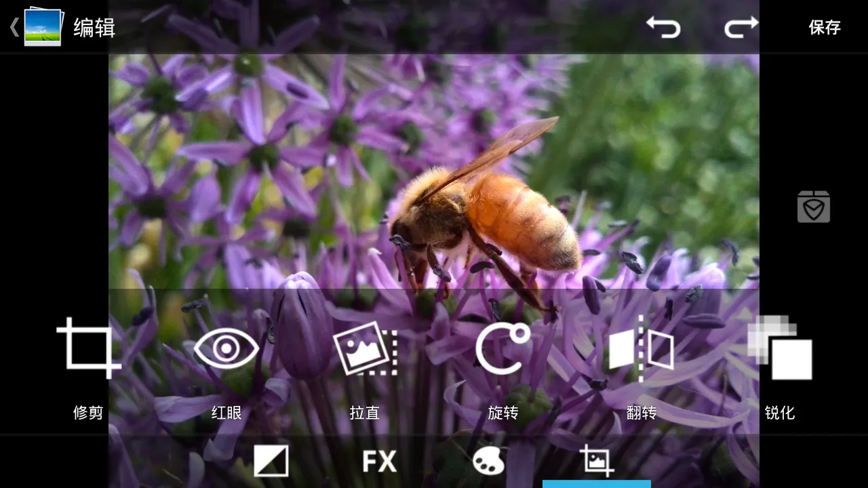The width and height of the screenshot is (868, 488).
Task: Tap the 翻转 label
Action: click(x=642, y=412)
